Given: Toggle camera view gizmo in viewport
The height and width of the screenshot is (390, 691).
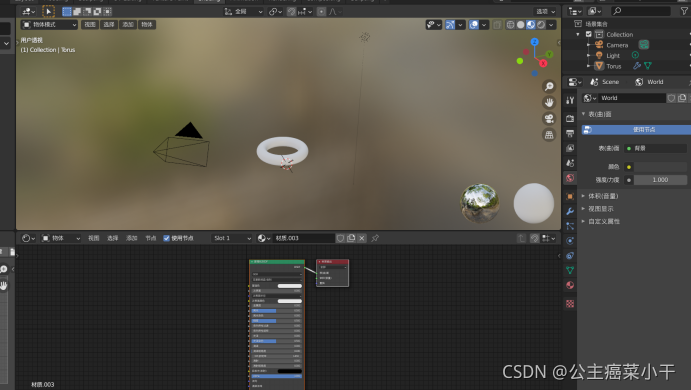Looking at the screenshot, I should click(x=549, y=119).
